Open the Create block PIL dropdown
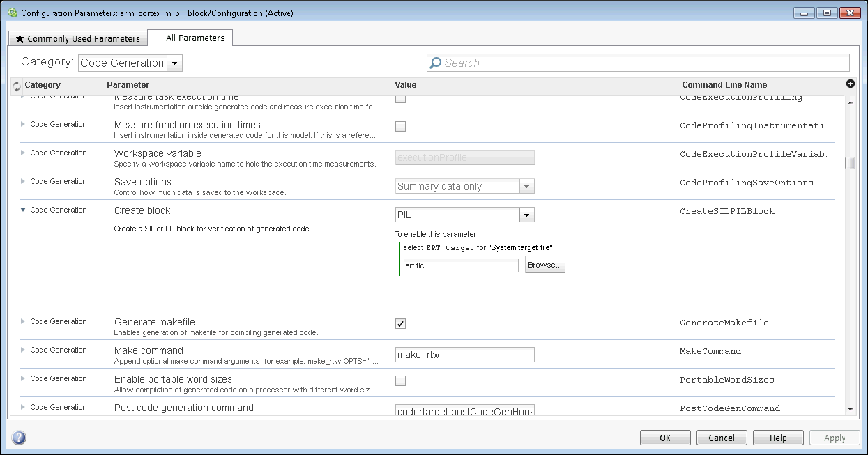This screenshot has height=455, width=868. pyautogui.click(x=527, y=215)
